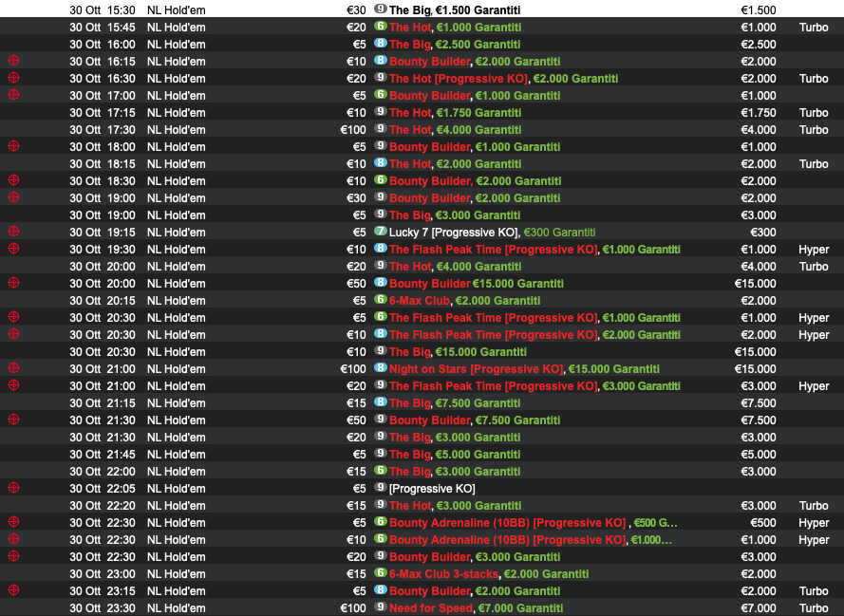Open The Big, €5.000 Garantiti tournament
844x616 pixels.
[455, 455]
